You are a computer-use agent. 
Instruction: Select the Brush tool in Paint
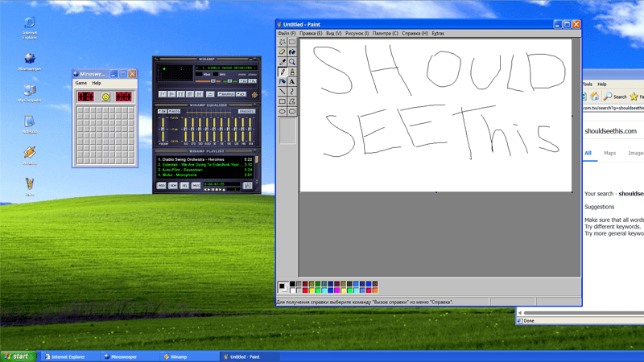coord(292,72)
